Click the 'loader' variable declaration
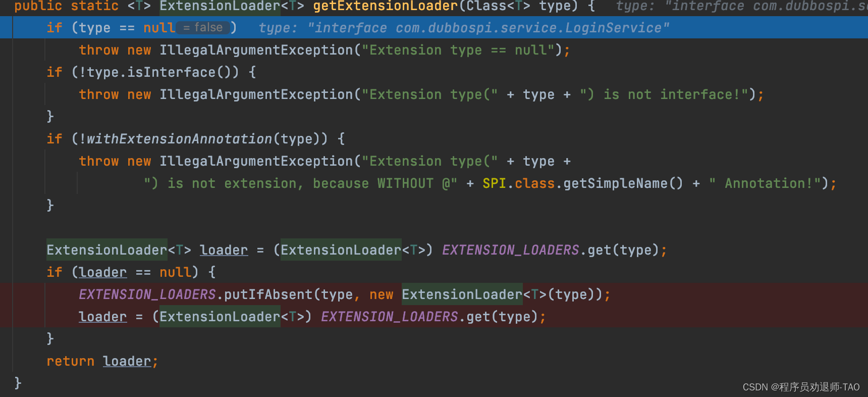Viewport: 868px width, 397px height. pos(224,250)
